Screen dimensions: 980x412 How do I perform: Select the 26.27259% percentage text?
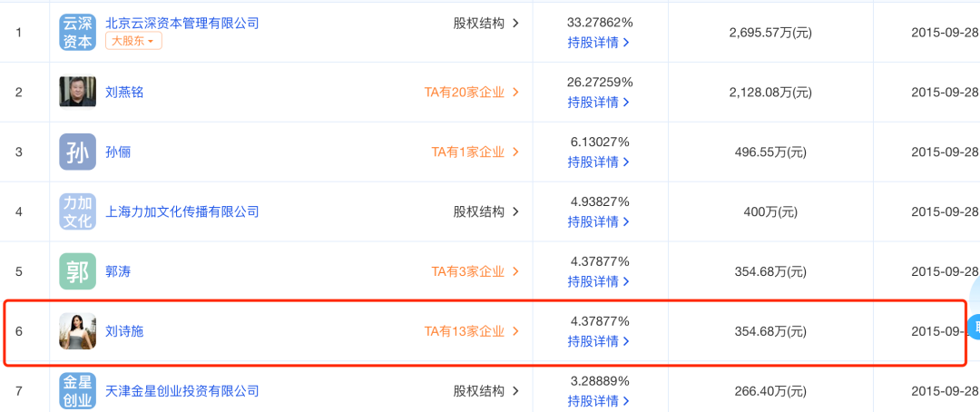pyautogui.click(x=600, y=82)
